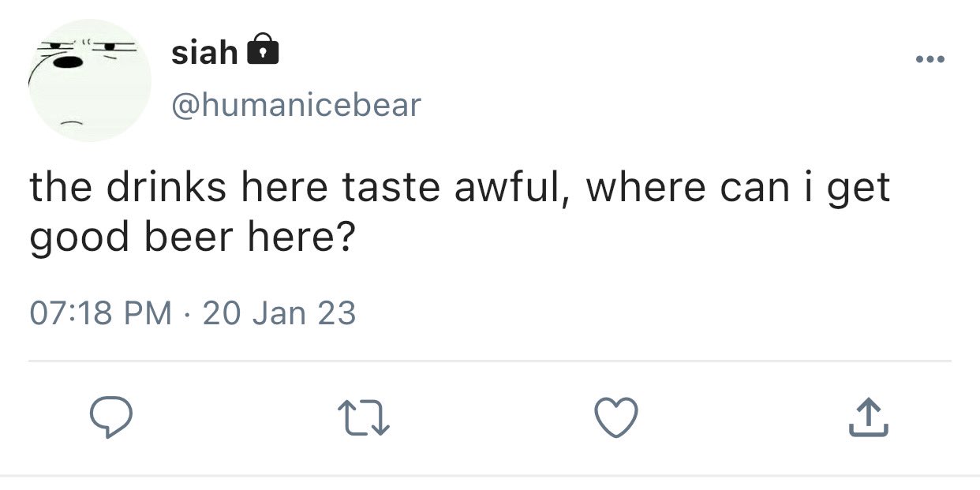Retweet the post about good beer
Viewport: 980px width, 490px height.
point(365,418)
